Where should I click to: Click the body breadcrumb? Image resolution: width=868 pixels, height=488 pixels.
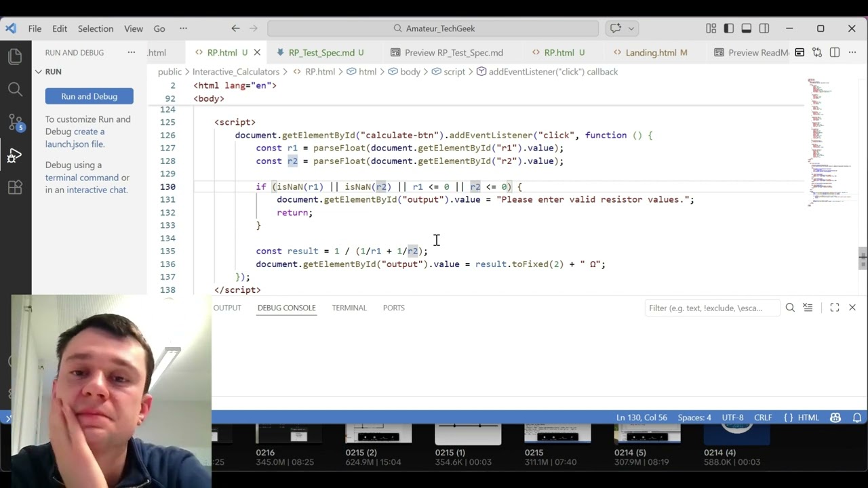(x=410, y=71)
